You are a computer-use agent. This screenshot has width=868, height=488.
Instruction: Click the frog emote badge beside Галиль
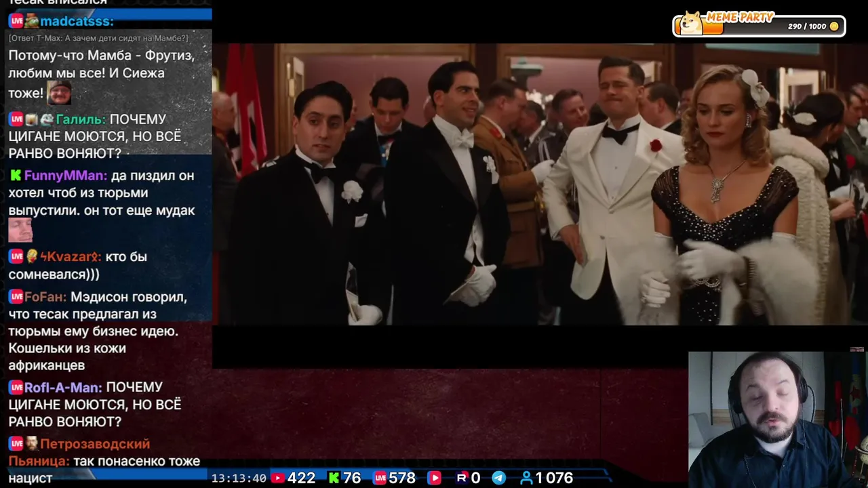[x=46, y=120]
